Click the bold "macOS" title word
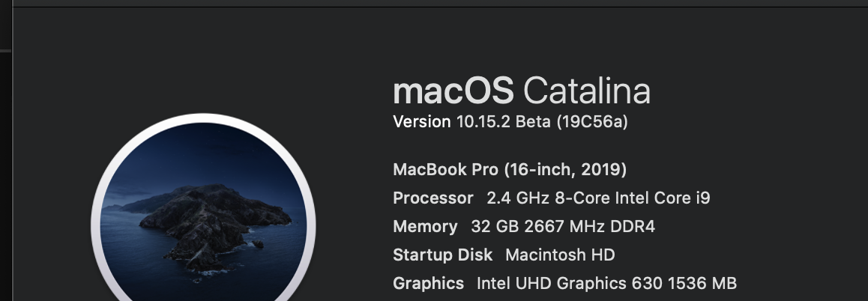 click(x=453, y=91)
